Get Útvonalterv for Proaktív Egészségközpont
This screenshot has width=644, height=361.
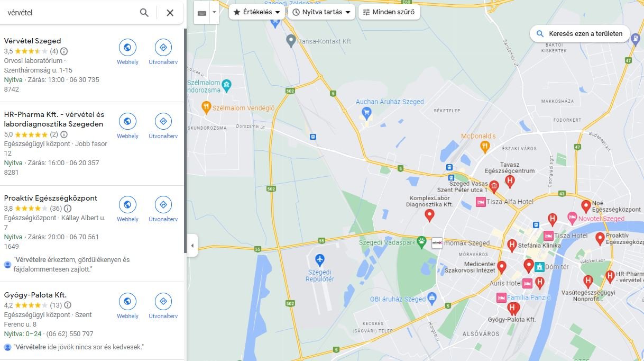163,209
